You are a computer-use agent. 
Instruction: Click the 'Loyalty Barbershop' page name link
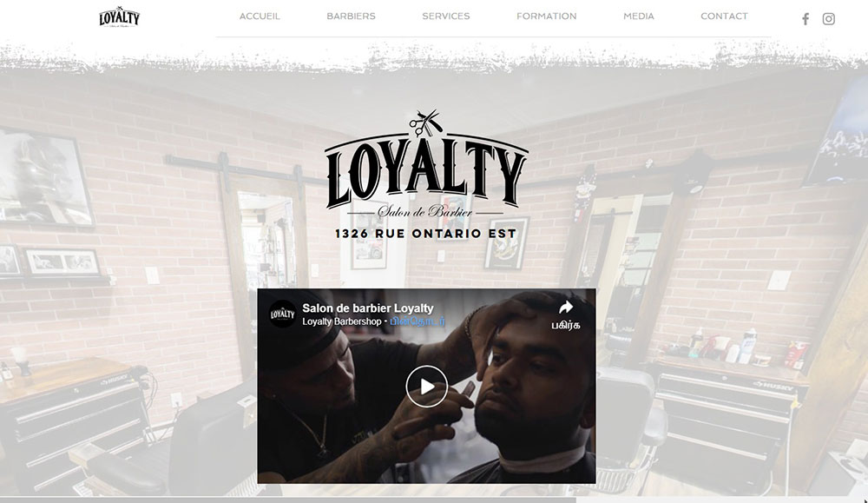pyautogui.click(x=341, y=321)
